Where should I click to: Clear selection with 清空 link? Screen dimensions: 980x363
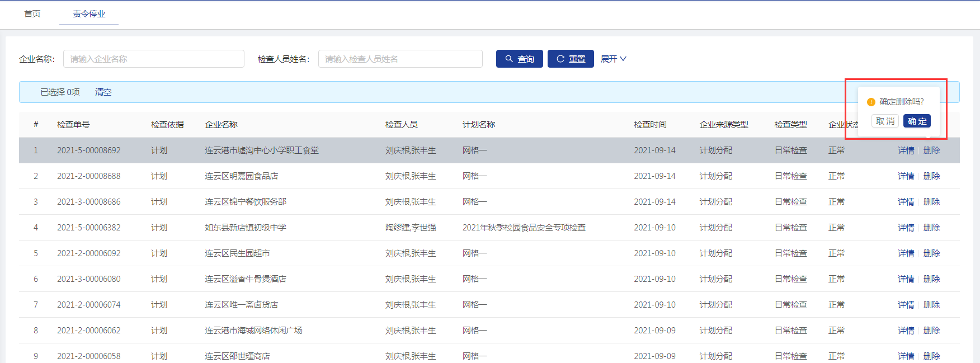coord(103,92)
